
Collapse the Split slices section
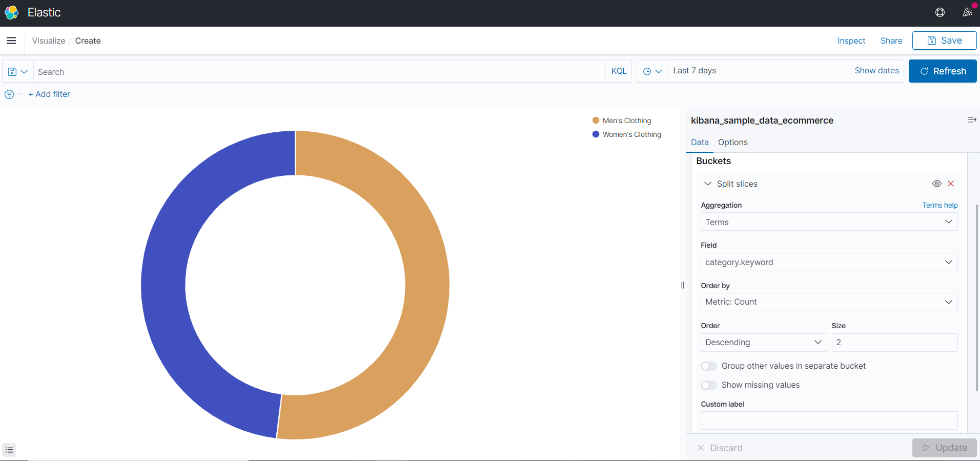pyautogui.click(x=708, y=184)
